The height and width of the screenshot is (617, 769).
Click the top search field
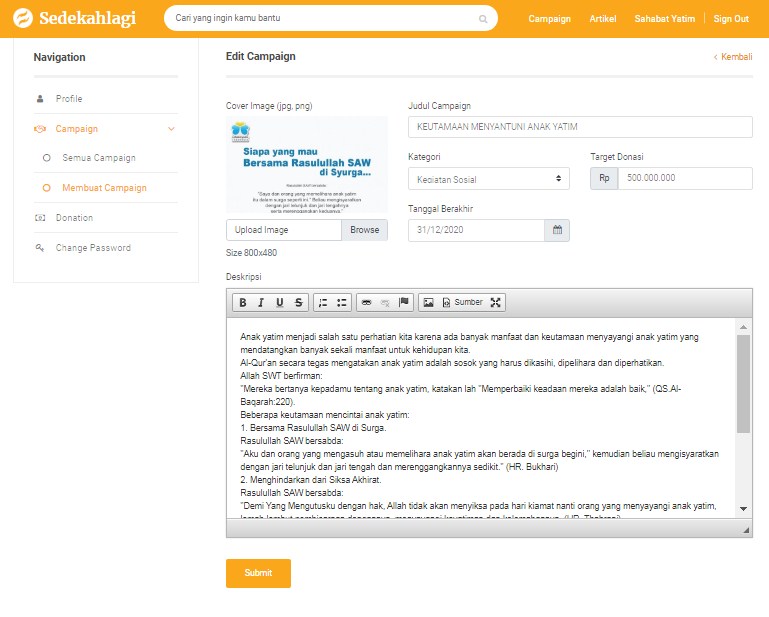pos(331,18)
